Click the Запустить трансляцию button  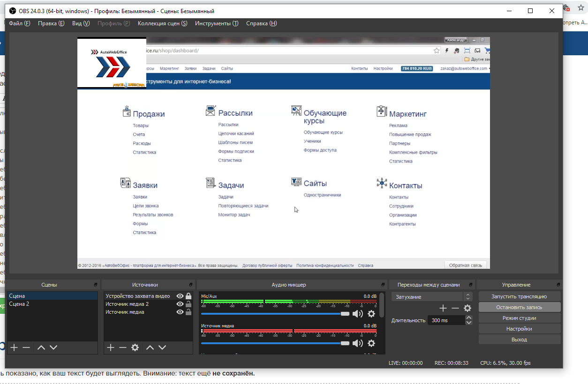coord(519,296)
